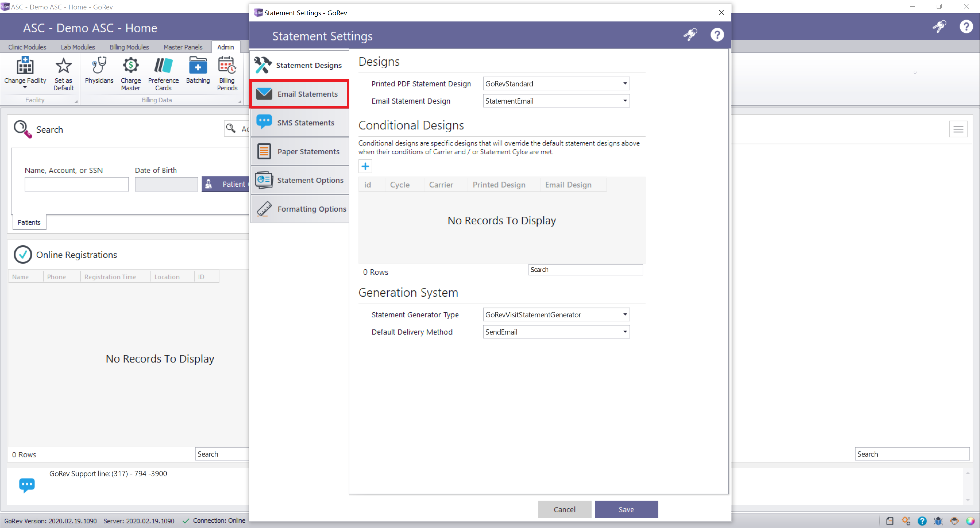Select the Statement Options section

click(x=300, y=180)
